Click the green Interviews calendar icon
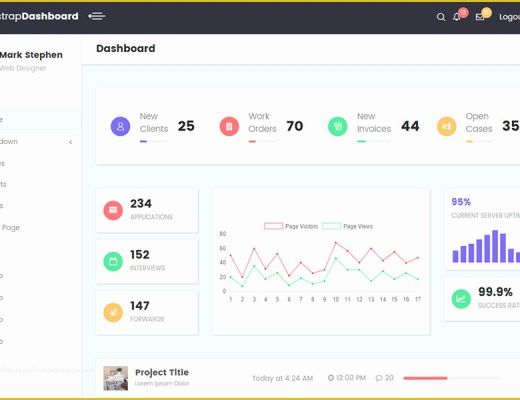 click(x=113, y=261)
